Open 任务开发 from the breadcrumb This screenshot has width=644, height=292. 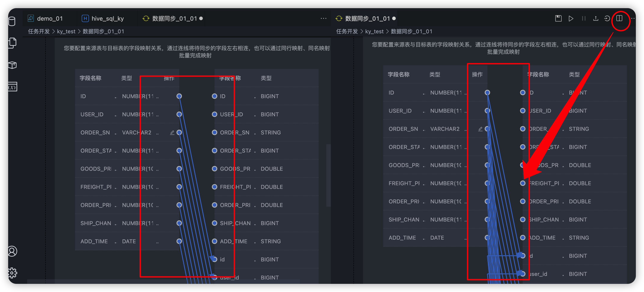(39, 31)
